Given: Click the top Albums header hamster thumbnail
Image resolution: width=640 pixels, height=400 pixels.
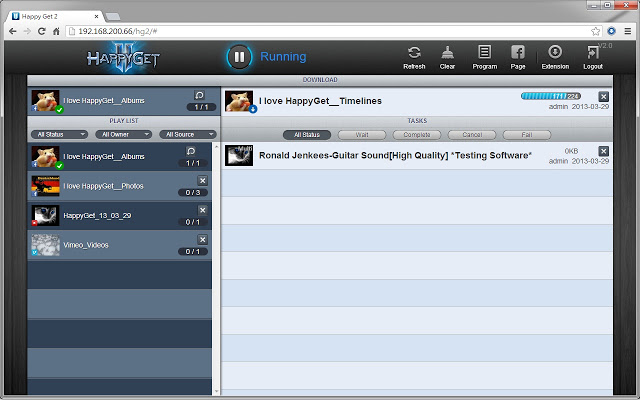Looking at the screenshot, I should [45, 100].
